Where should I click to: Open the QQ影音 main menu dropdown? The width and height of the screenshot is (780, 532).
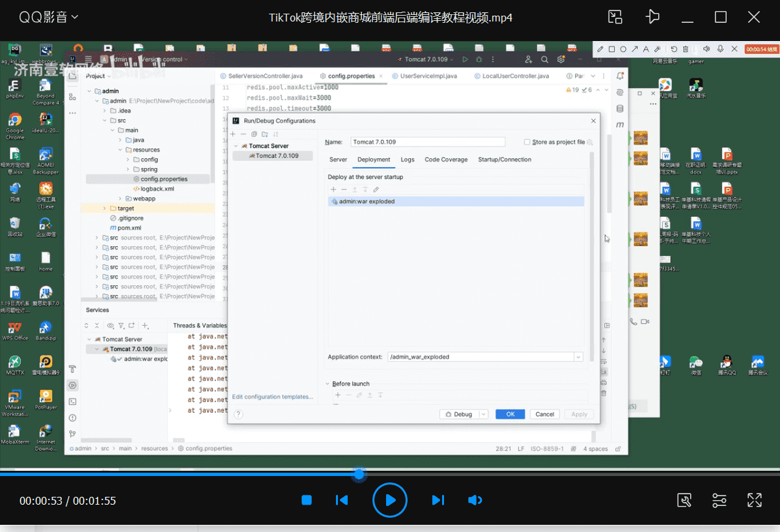48,17
